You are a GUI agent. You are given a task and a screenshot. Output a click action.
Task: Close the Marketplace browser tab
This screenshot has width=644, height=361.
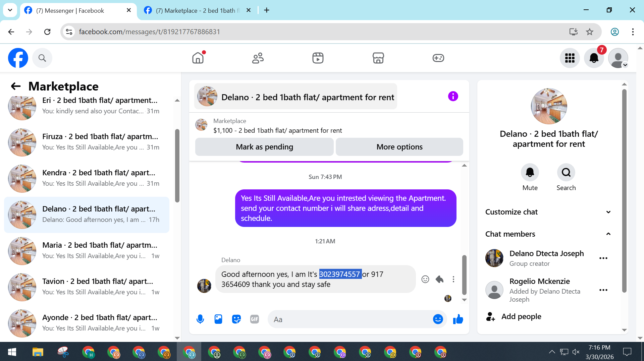(249, 10)
